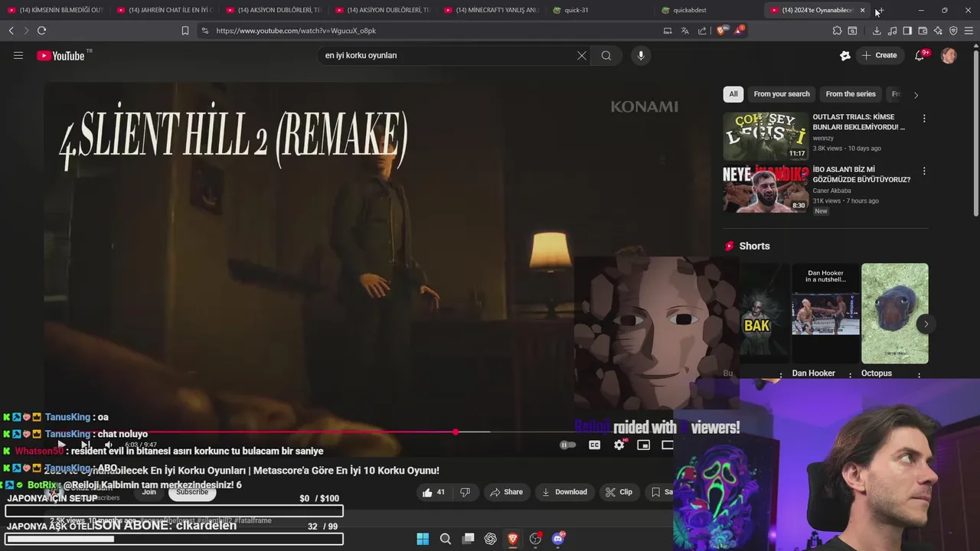This screenshot has width=980, height=551.
Task: Open the OUTLAST TRIALS video thumbnail
Action: (766, 136)
